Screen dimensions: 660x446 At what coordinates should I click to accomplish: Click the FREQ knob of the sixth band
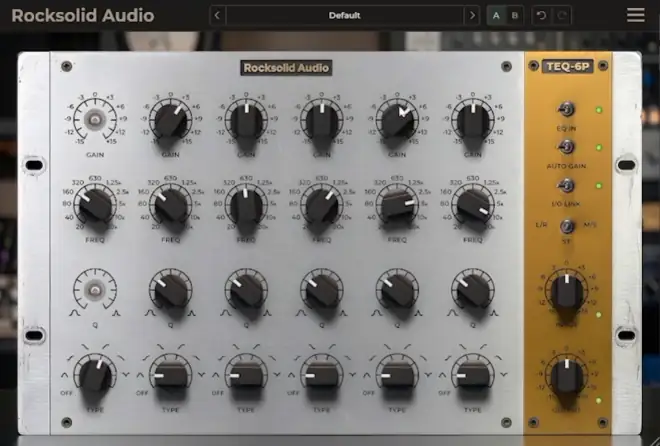[x=473, y=206]
